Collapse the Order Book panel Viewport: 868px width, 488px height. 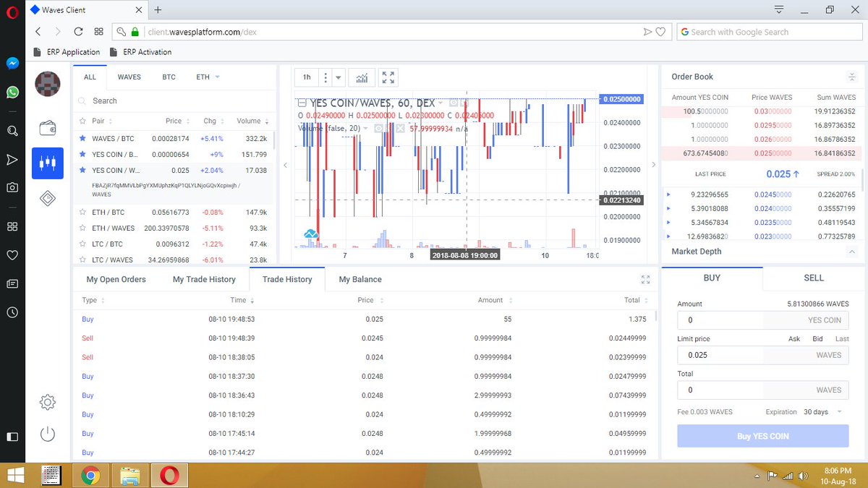pyautogui.click(x=851, y=77)
